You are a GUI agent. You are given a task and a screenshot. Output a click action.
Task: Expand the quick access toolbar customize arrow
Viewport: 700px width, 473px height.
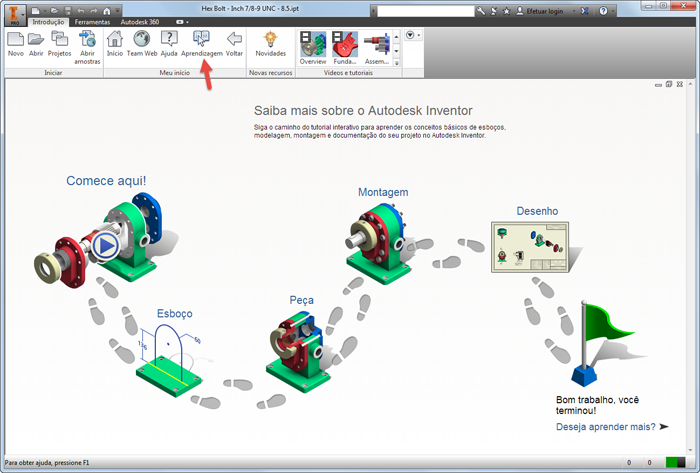pos(117,11)
